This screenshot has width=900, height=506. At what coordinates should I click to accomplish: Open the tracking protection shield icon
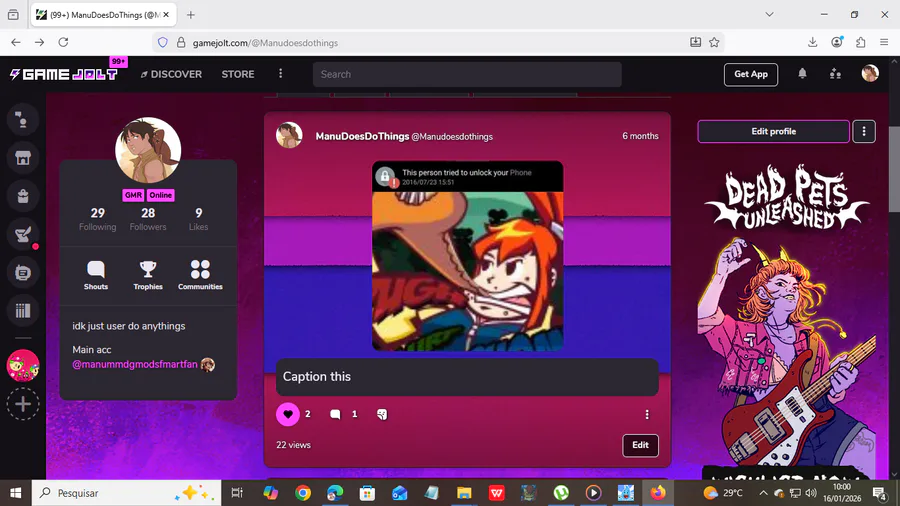coord(162,42)
